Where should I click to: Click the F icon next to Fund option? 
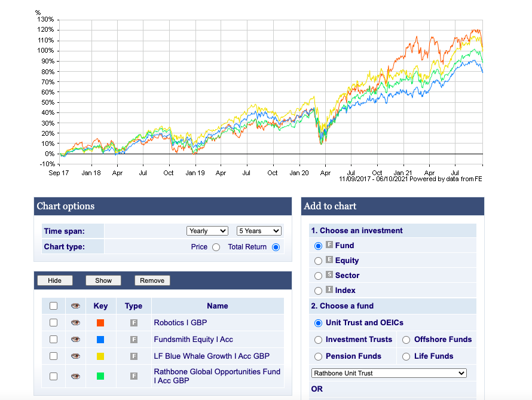[329, 245]
